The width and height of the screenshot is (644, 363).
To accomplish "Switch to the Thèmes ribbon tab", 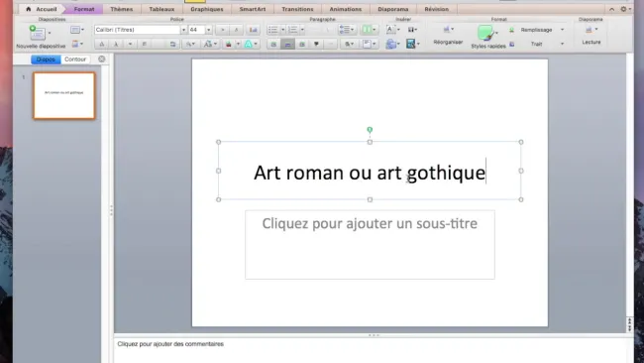I will click(x=122, y=9).
